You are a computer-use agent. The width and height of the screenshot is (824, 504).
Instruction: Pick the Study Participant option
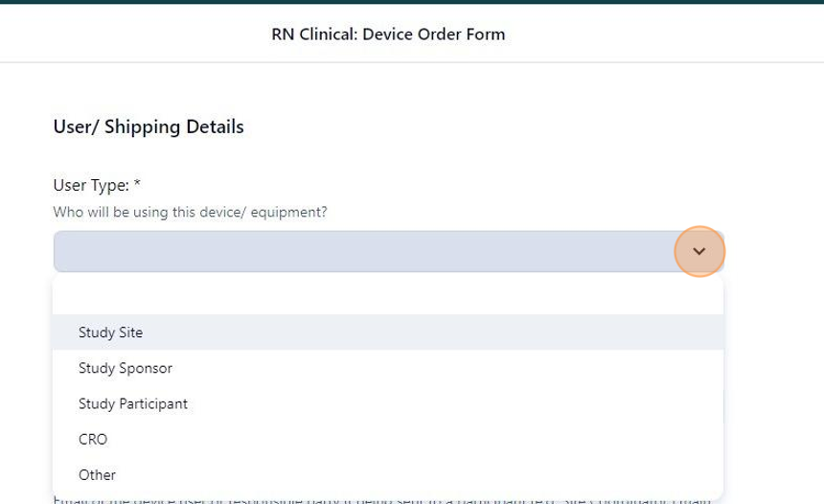pyautogui.click(x=388, y=403)
